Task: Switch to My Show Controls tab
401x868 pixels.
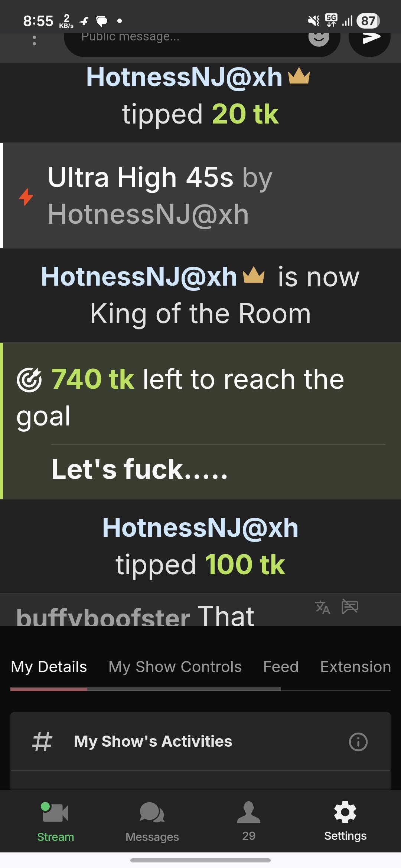Action: pos(175,667)
